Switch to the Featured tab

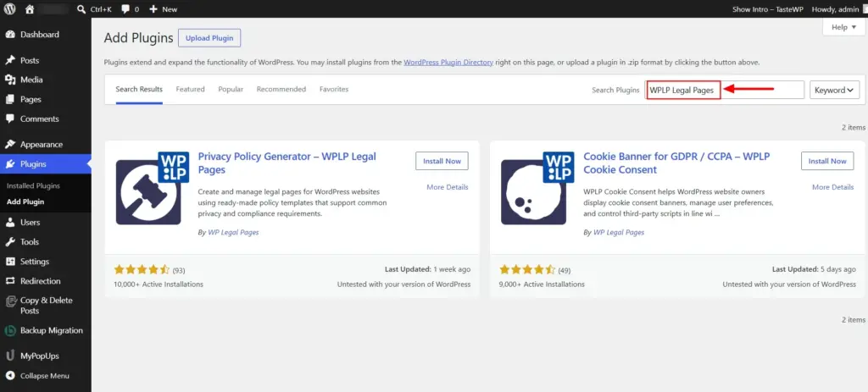[191, 89]
